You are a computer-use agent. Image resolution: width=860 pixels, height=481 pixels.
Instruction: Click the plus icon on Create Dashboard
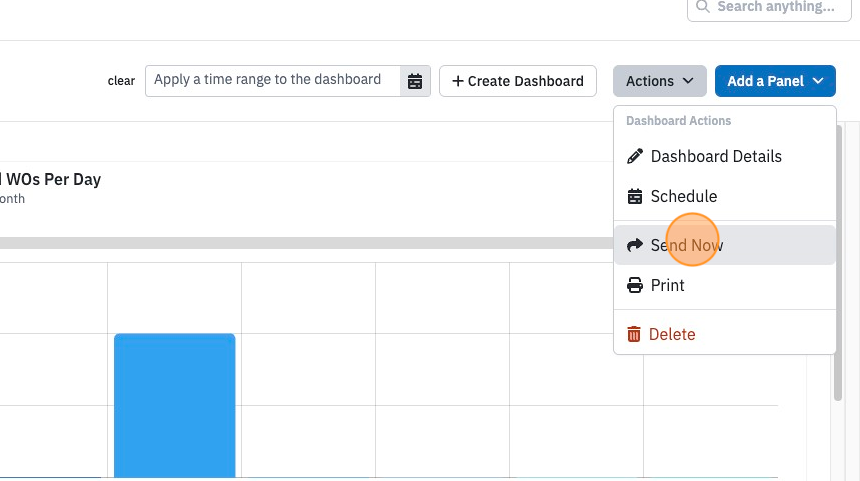[x=458, y=81]
